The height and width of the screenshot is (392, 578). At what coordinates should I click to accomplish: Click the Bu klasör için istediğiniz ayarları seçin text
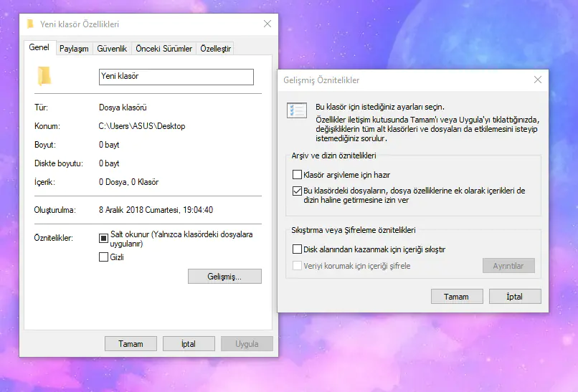pos(379,107)
